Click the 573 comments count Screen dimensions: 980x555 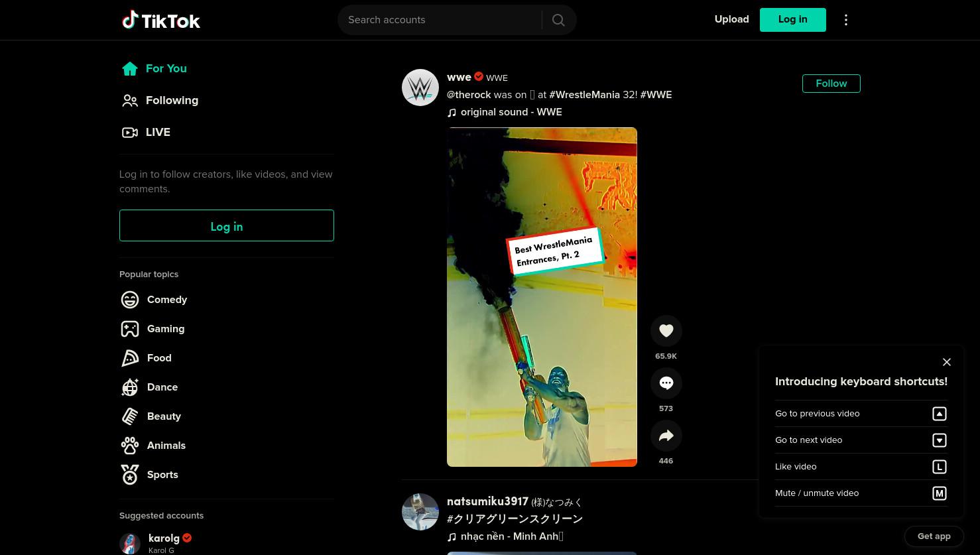tap(666, 409)
